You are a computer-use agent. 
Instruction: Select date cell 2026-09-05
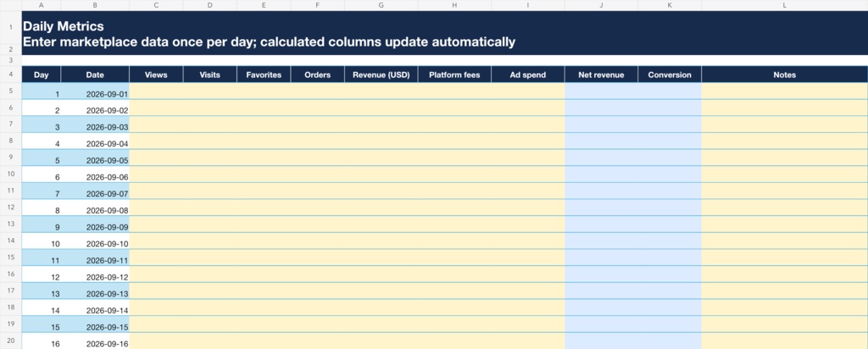pos(95,158)
